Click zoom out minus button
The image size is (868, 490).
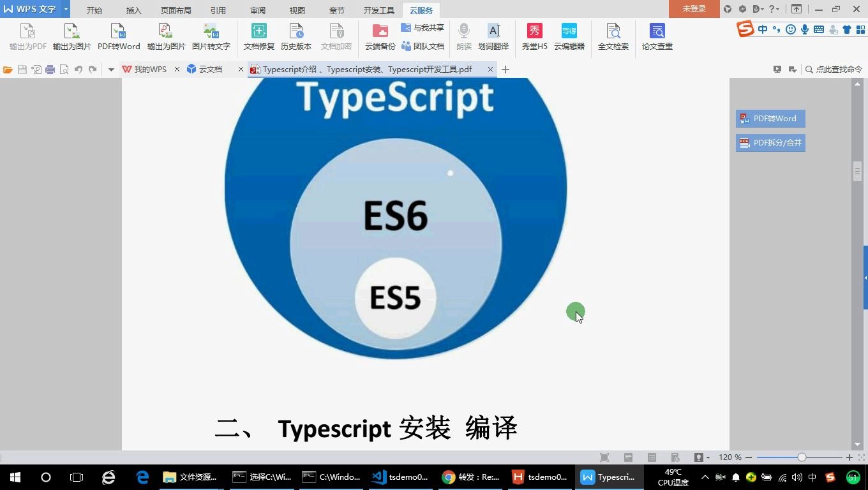749,457
